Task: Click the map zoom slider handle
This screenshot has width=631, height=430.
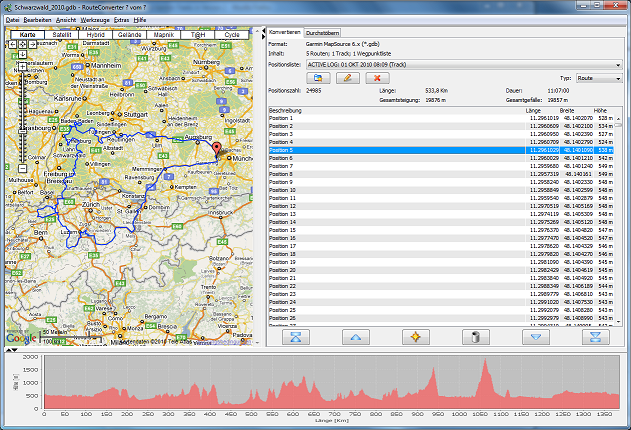Action: (23, 132)
